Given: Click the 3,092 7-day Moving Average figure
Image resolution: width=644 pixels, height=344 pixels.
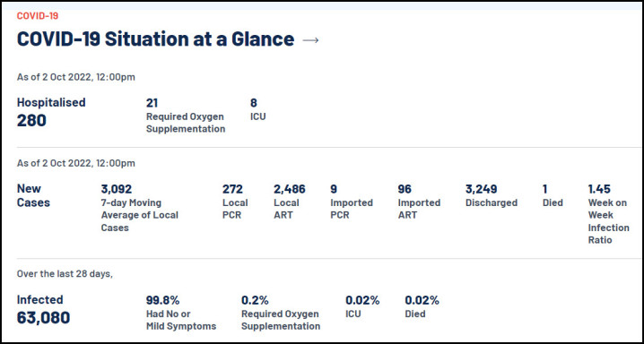Looking at the screenshot, I should click(x=140, y=208).
